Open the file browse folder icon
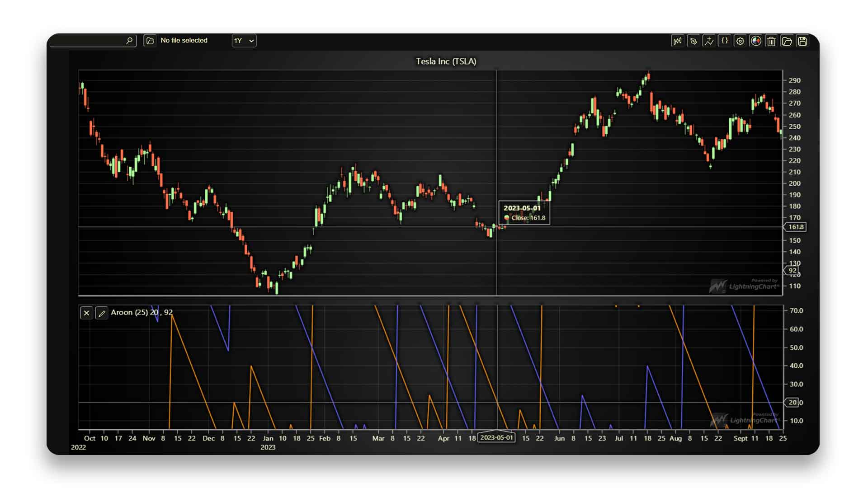Screen dimensions: 868x488 tap(150, 41)
